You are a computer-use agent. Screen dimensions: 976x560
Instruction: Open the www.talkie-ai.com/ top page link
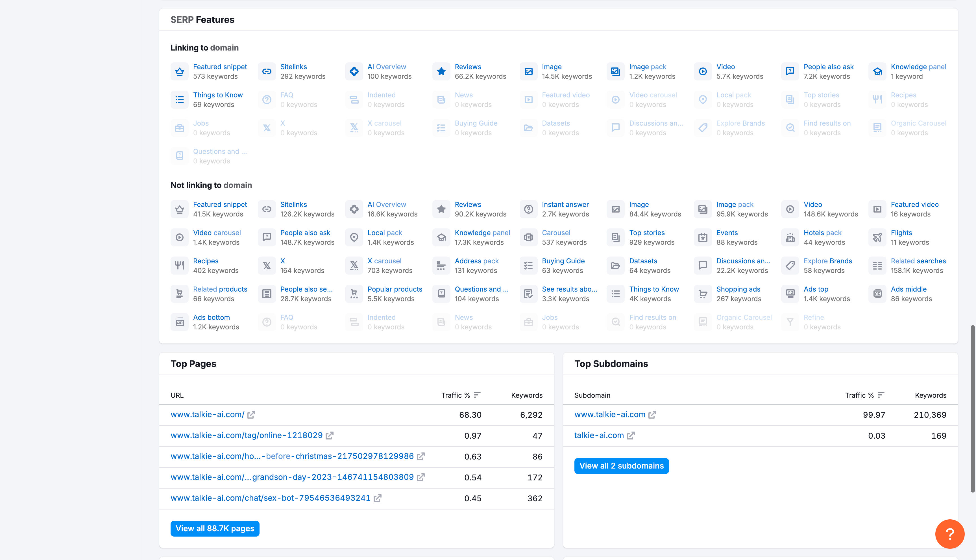pos(207,415)
